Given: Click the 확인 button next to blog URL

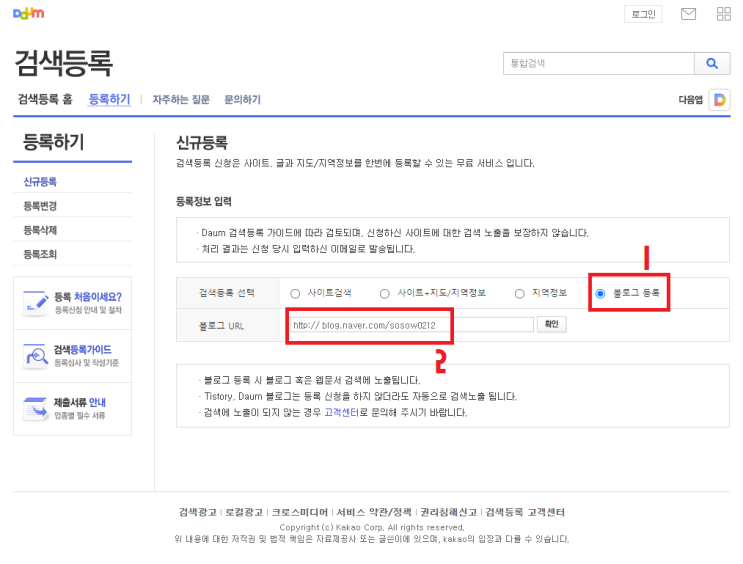Looking at the screenshot, I should coord(552,324).
